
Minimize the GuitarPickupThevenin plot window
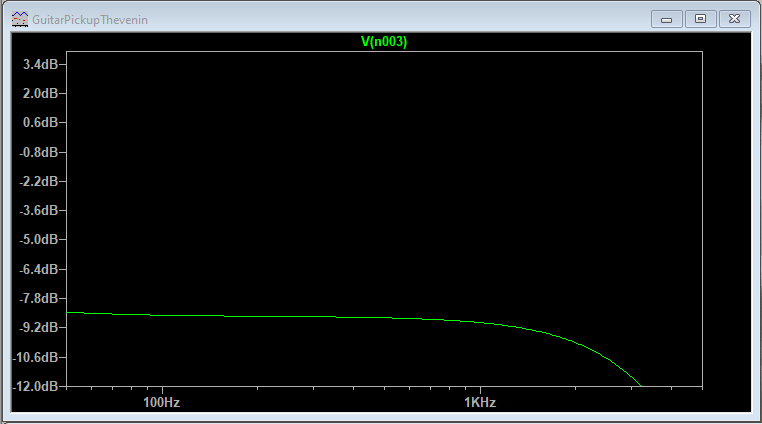[667, 19]
